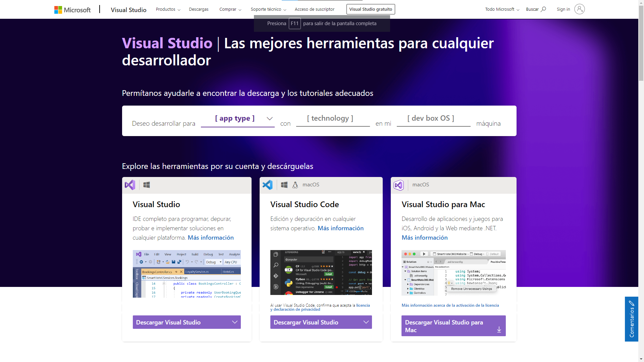Click the Windows icon in Visual Studio card
644x362 pixels.
[147, 185]
